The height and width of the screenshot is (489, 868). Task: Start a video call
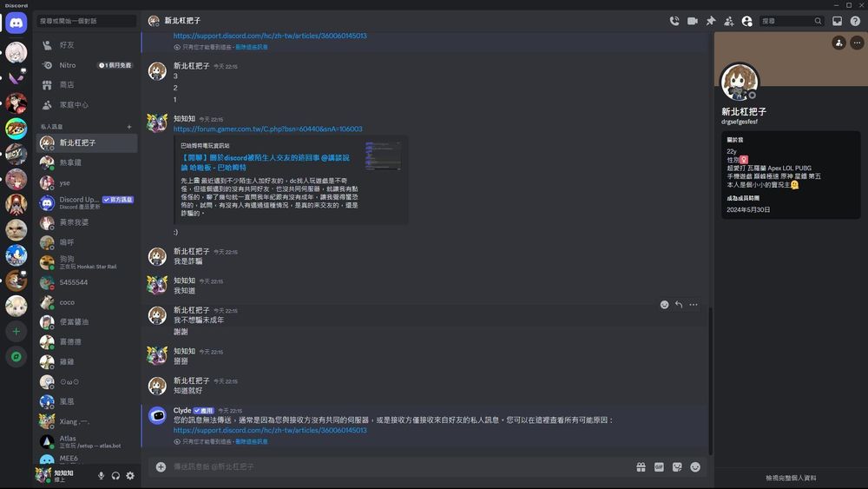[x=693, y=21]
